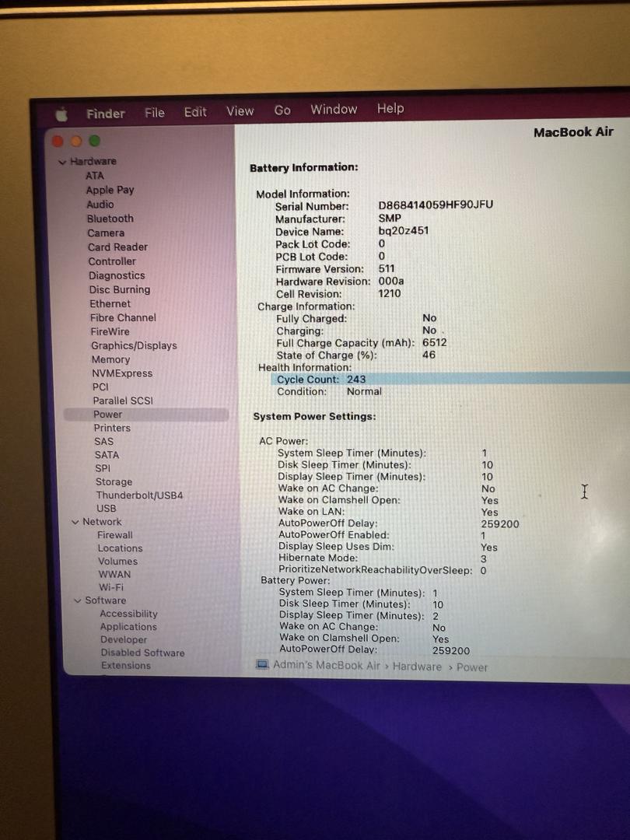
Task: Open the File menu
Action: click(x=154, y=113)
